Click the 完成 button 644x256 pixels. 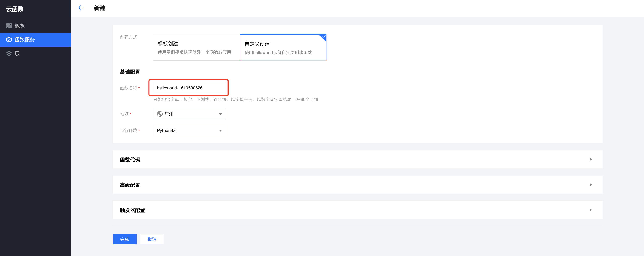124,239
